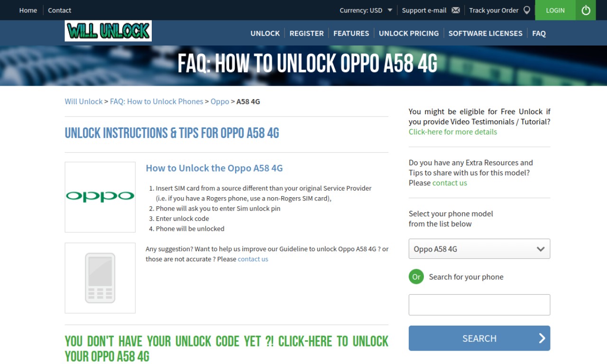Click the Phone will be unlocked step text

click(x=190, y=228)
